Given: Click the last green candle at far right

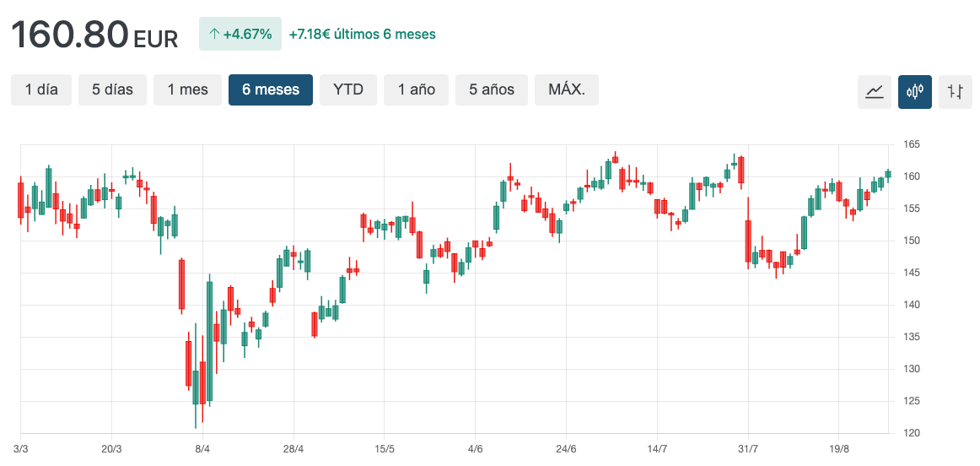Looking at the screenshot, I should (888, 174).
